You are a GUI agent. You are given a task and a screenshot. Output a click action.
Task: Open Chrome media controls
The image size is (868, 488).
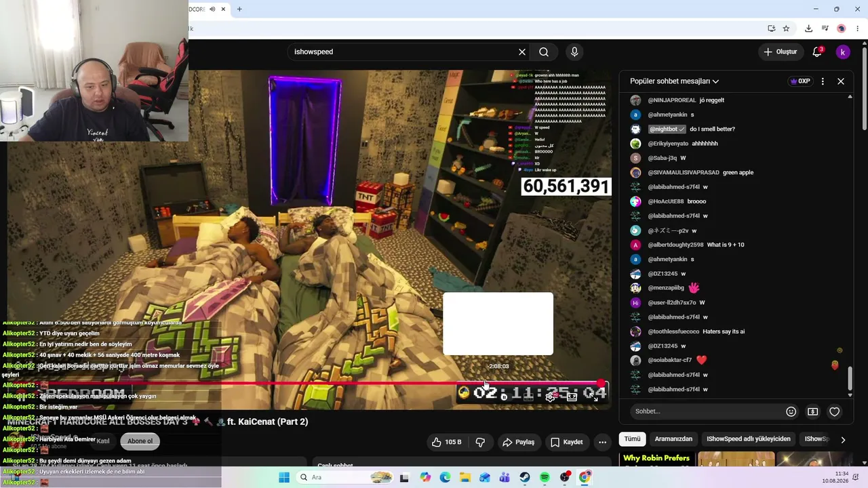pos(825,28)
